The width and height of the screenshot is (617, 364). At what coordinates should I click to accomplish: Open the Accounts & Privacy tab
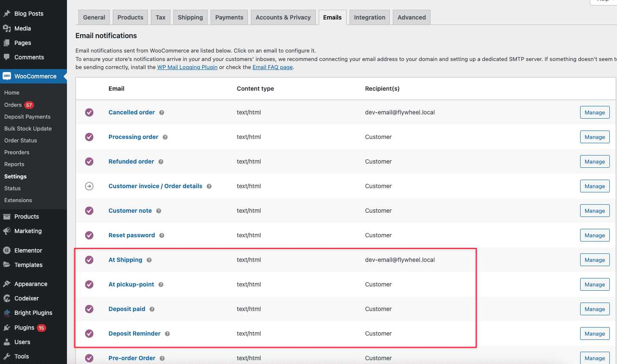[x=283, y=17]
